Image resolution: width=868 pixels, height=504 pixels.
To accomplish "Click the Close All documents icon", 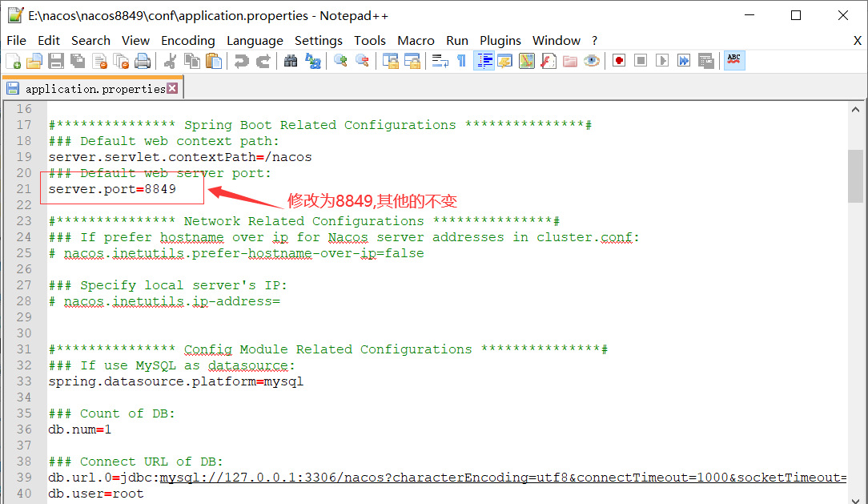I will (121, 61).
